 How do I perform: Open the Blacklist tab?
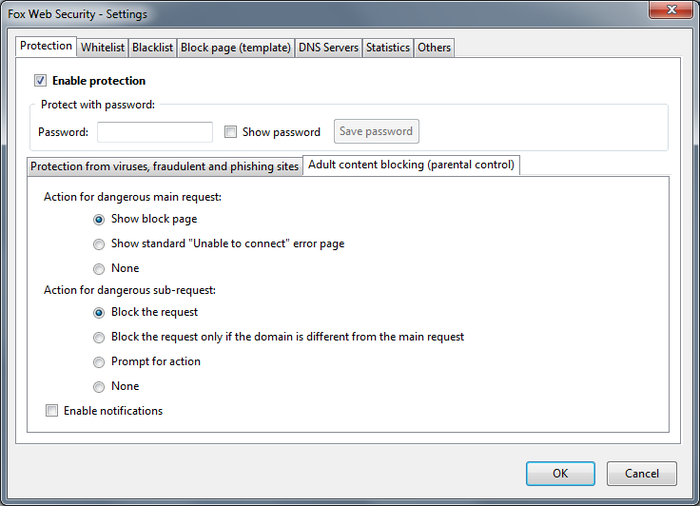pos(153,47)
